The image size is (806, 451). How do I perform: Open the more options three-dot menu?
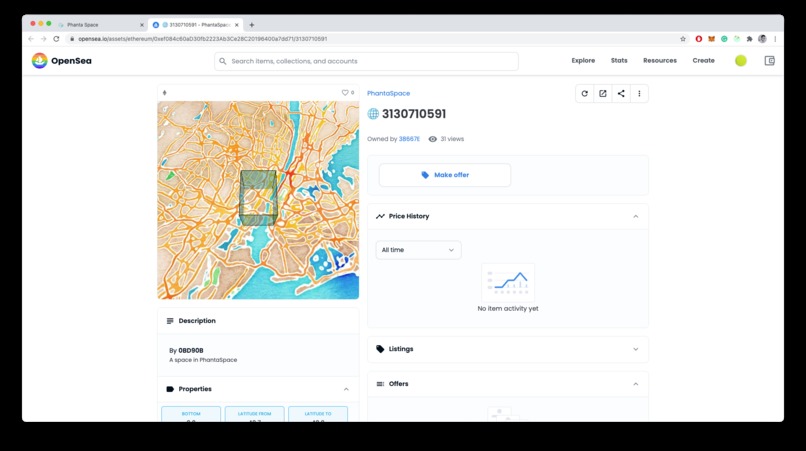[639, 94]
